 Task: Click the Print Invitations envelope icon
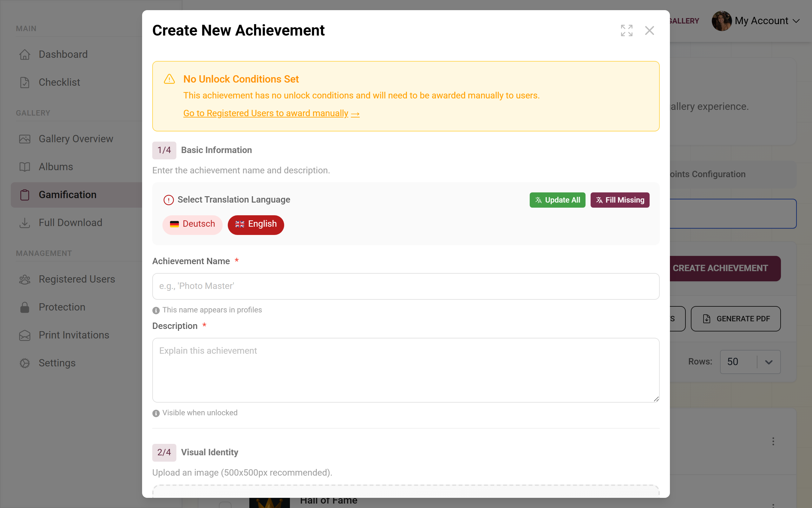tap(24, 335)
